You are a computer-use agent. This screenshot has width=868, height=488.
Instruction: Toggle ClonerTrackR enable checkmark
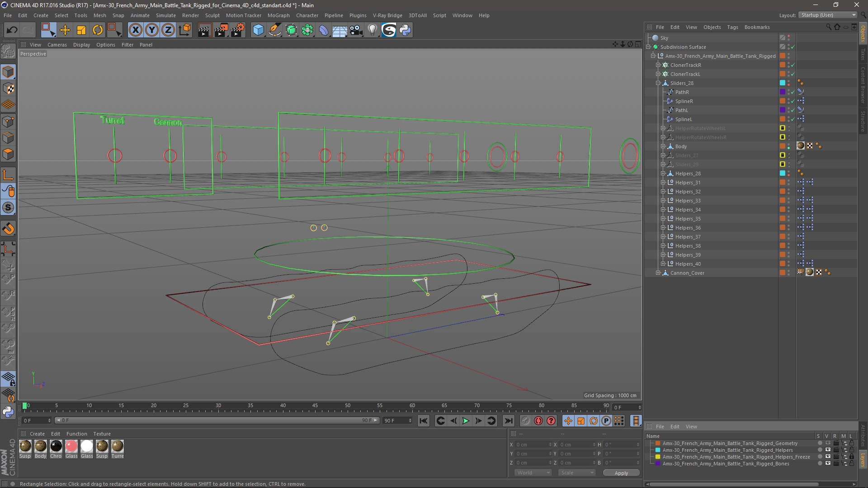[793, 65]
